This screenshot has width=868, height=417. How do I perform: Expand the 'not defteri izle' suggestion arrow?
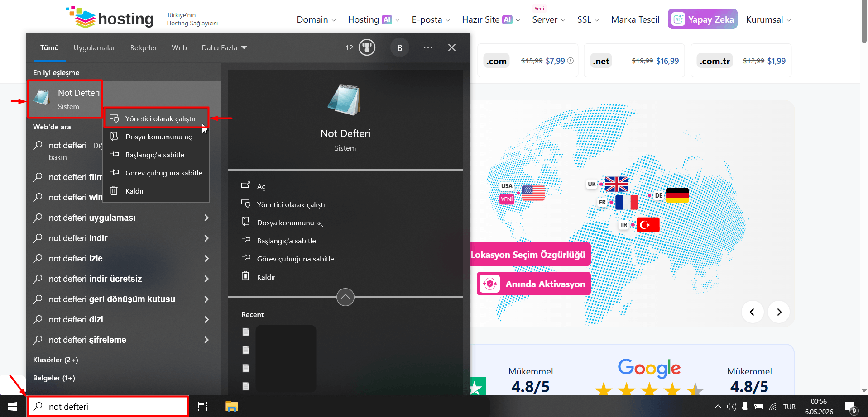(x=206, y=258)
